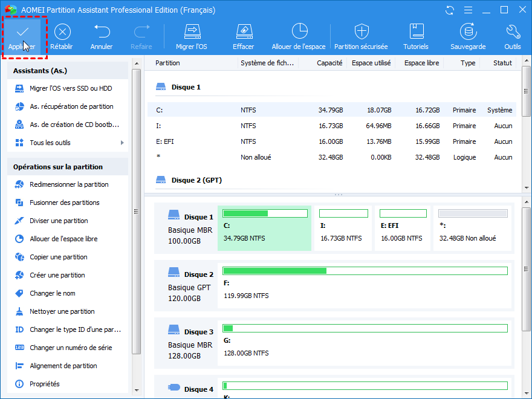Click the Appliquer checkmark icon
The height and width of the screenshot is (399, 532).
click(22, 31)
